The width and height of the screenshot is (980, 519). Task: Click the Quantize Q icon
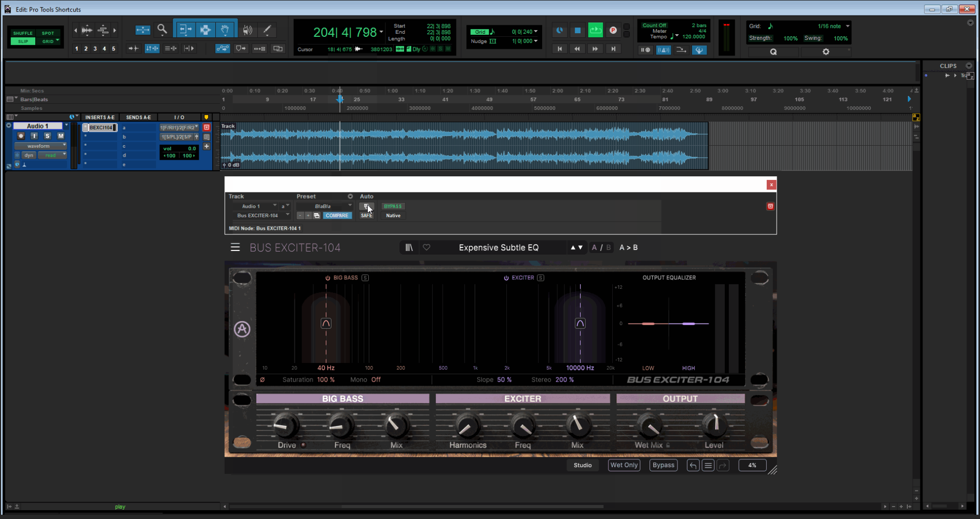(773, 52)
